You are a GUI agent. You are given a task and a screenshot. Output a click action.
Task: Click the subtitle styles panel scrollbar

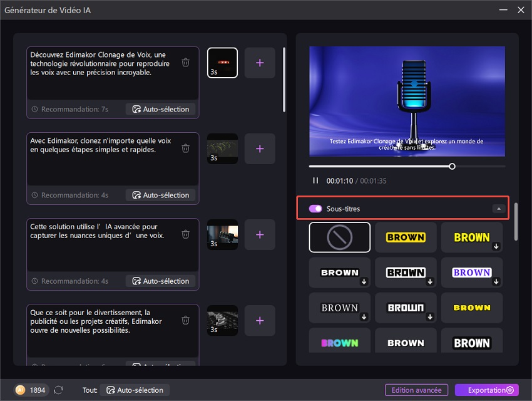516,221
